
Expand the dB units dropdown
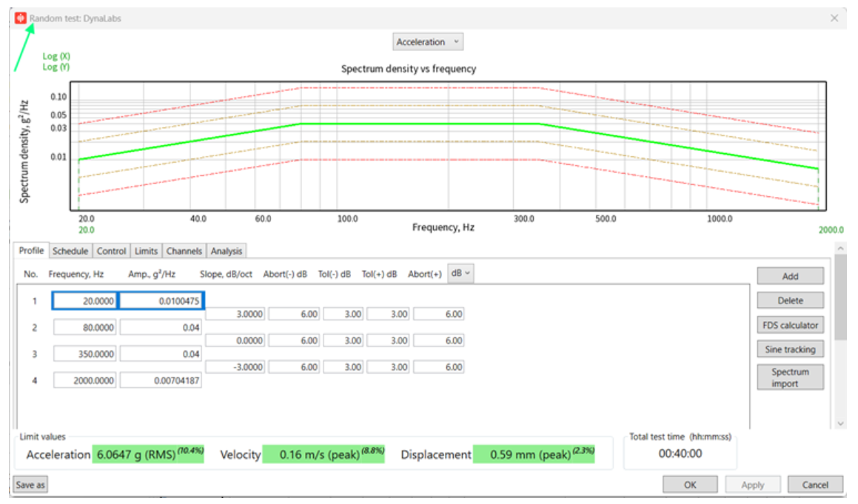click(x=460, y=273)
